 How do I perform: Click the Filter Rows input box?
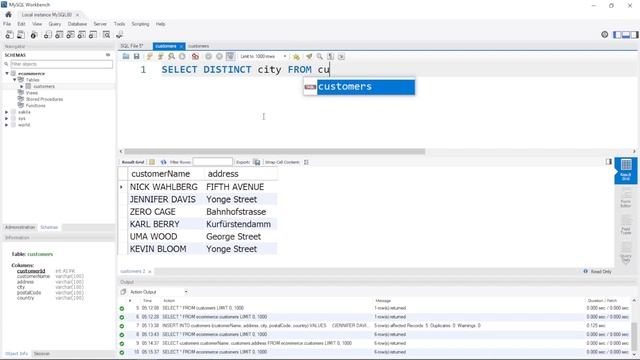212,162
